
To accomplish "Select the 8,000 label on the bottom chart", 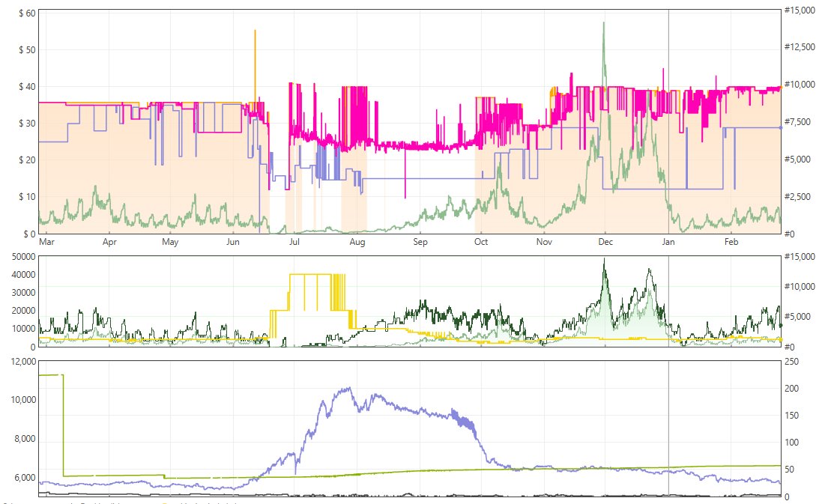I will (x=25, y=439).
